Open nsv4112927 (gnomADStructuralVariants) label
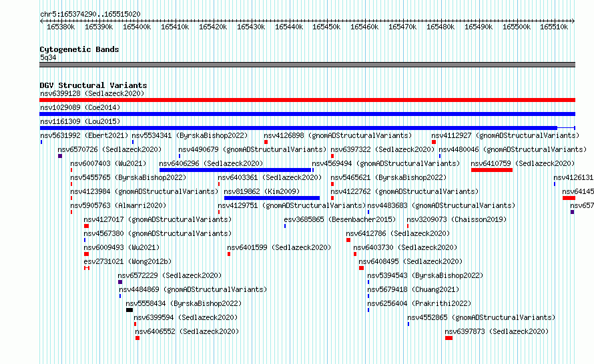 click(x=505, y=135)
